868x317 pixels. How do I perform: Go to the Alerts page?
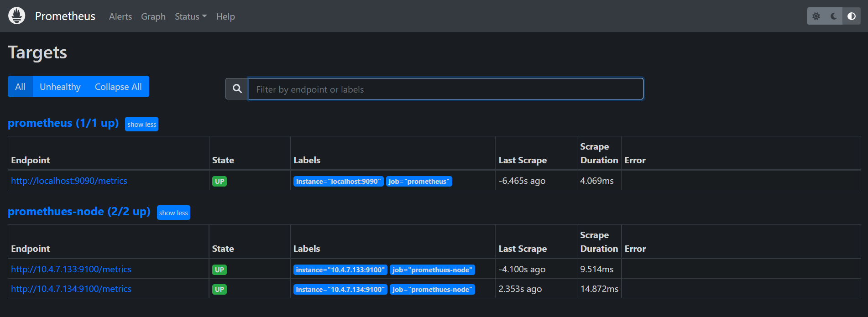click(120, 16)
